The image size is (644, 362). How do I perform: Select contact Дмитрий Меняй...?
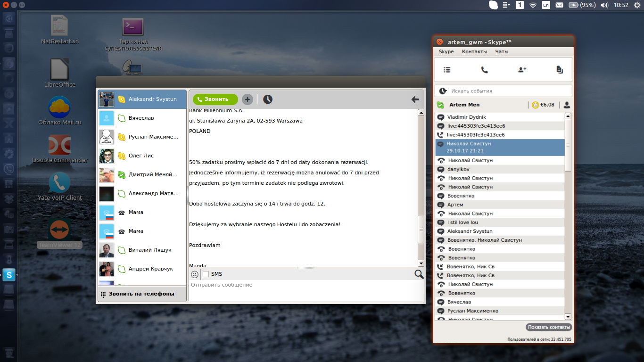[142, 174]
